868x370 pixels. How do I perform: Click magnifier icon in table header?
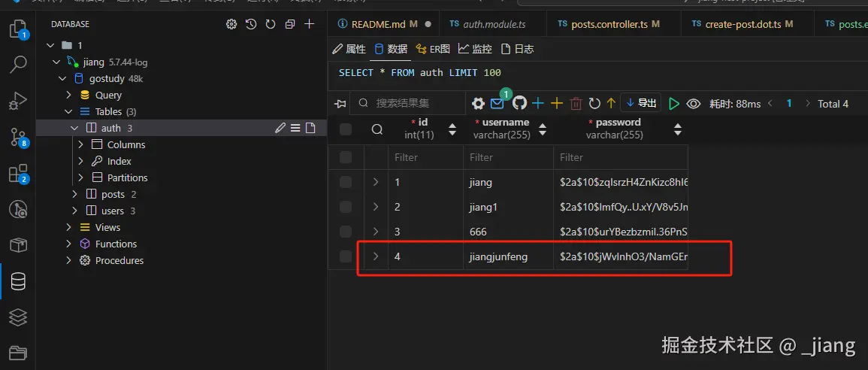click(377, 129)
